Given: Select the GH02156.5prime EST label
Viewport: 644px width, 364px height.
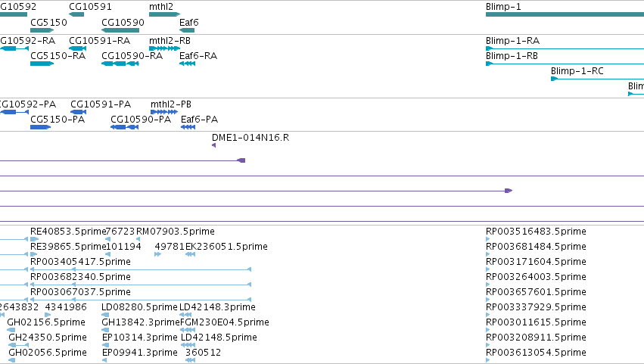Looking at the screenshot, I should 46,322.
